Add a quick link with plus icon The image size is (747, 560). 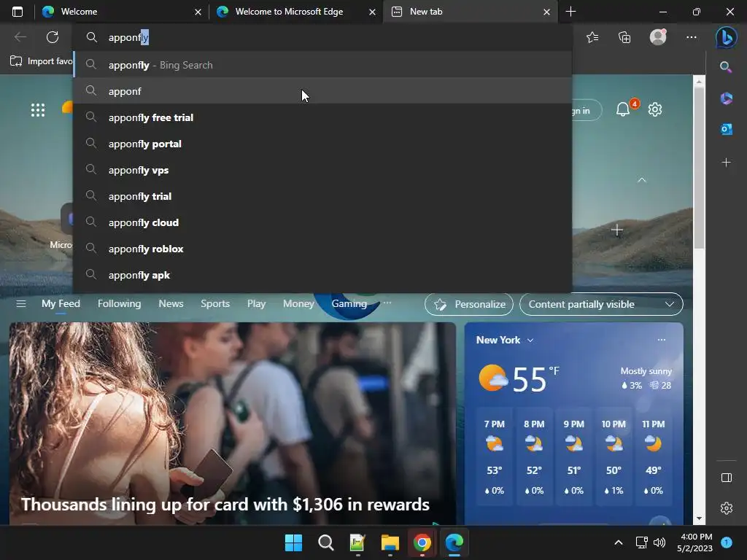617,230
